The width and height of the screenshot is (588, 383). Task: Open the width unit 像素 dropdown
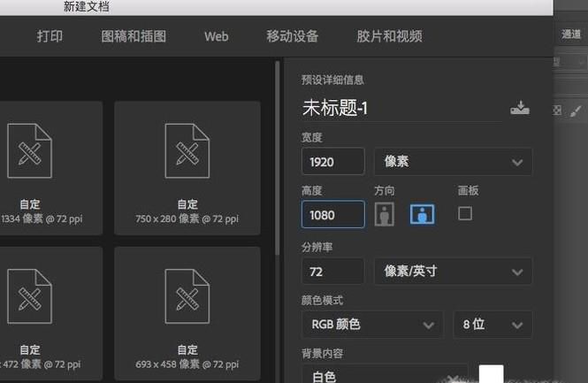[x=453, y=162]
